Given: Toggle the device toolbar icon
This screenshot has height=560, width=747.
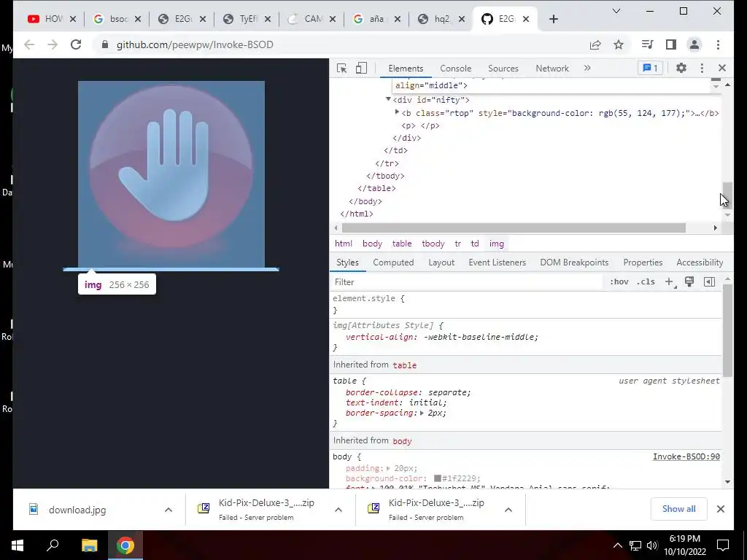Looking at the screenshot, I should click(361, 68).
